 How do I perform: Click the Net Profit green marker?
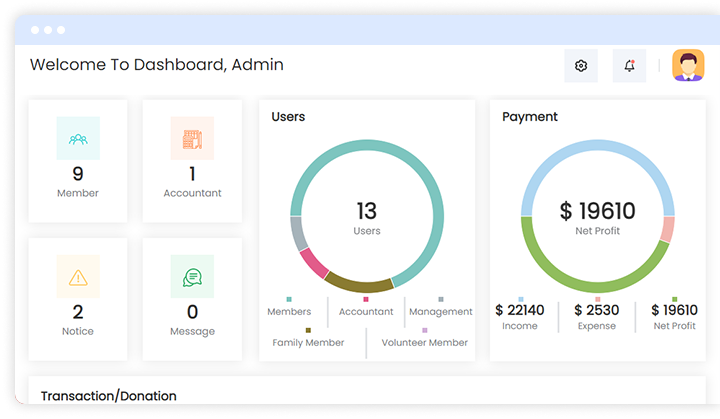click(674, 299)
